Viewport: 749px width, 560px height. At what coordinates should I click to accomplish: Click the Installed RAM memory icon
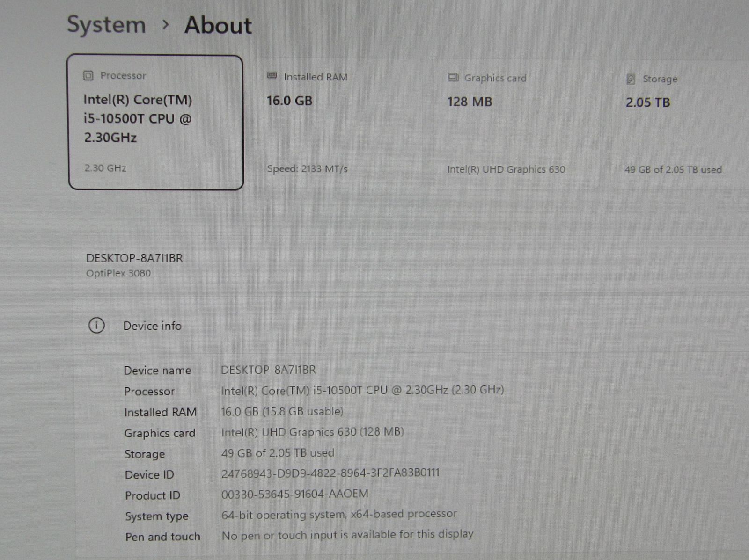tap(272, 76)
